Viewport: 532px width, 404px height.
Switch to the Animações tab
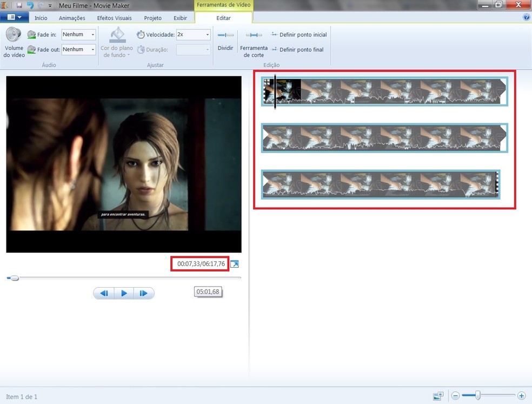[x=72, y=18]
